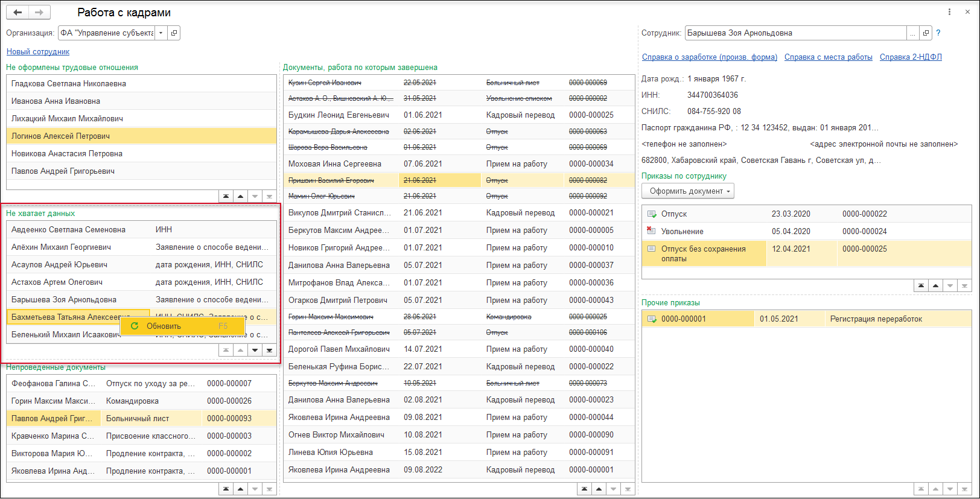Move up one row in 'Не хватает данных' list
This screenshot has height=499, width=980.
click(x=241, y=350)
